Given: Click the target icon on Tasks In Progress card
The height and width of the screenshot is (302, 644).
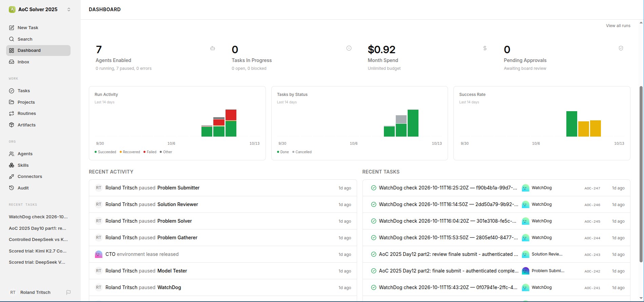Looking at the screenshot, I should tap(349, 48).
